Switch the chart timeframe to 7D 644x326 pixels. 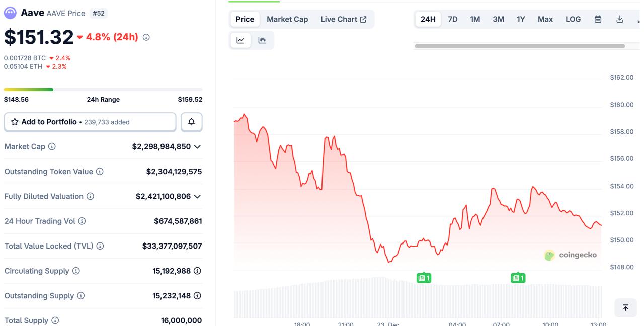point(452,19)
